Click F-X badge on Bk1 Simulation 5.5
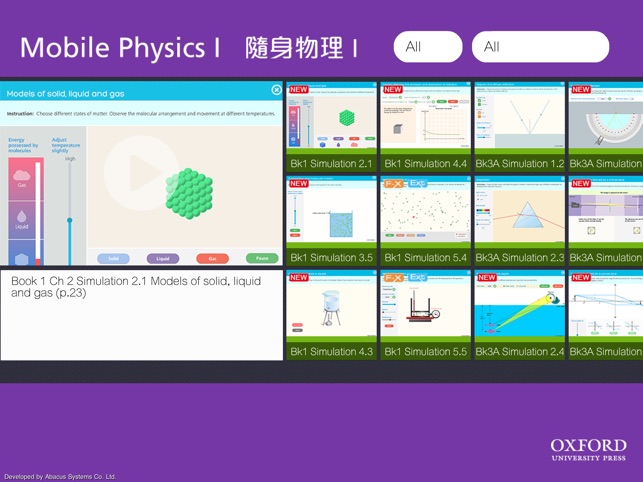Image resolution: width=643 pixels, height=482 pixels. [394, 278]
